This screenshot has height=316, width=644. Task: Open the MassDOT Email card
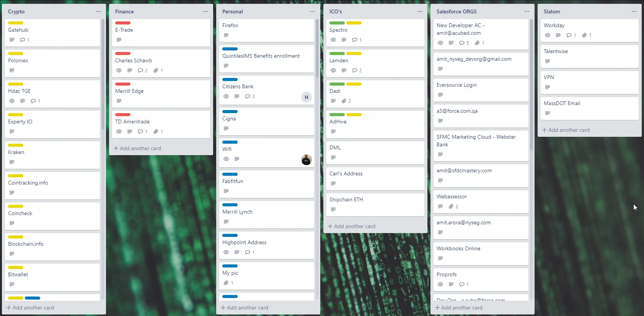[589, 108]
